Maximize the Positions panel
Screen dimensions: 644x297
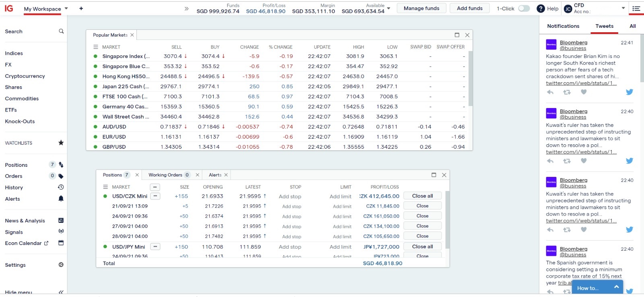pyautogui.click(x=433, y=175)
